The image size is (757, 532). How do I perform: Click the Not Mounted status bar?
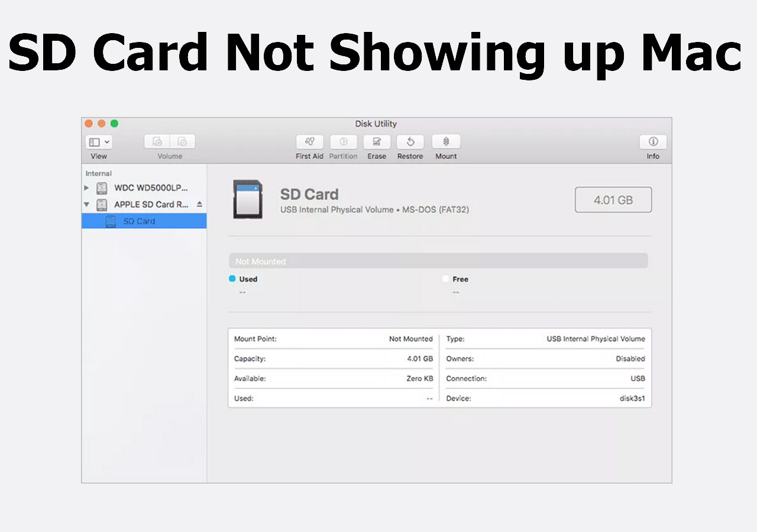438,260
